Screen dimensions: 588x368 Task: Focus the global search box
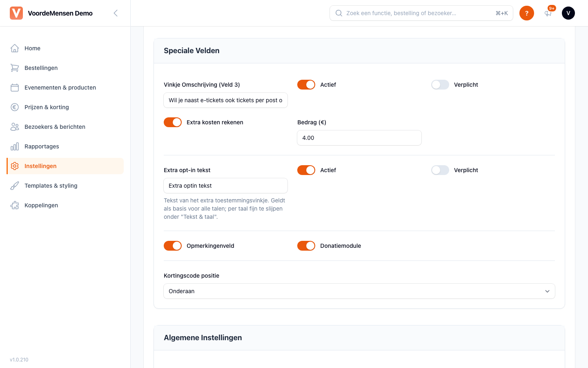(x=421, y=13)
